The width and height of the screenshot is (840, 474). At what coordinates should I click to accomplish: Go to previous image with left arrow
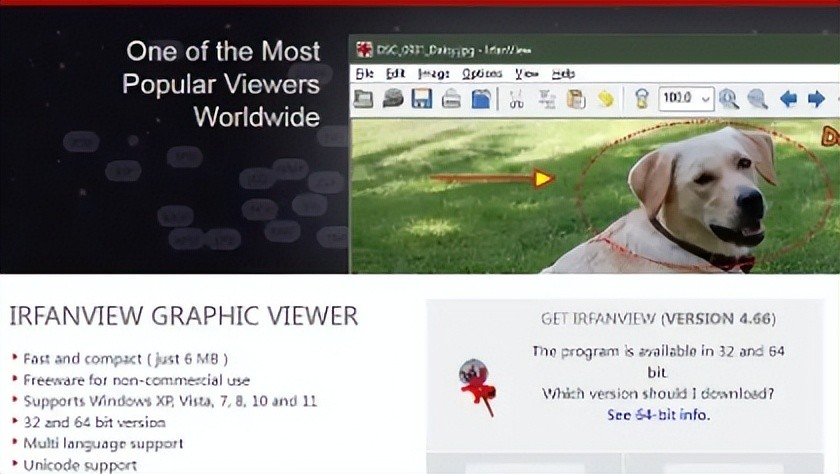click(x=788, y=99)
